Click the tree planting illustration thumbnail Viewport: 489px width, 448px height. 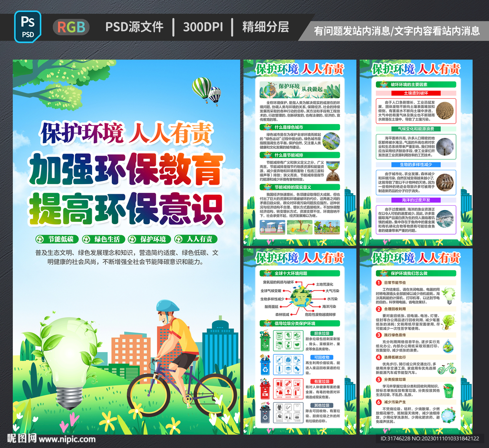[x=299, y=227]
